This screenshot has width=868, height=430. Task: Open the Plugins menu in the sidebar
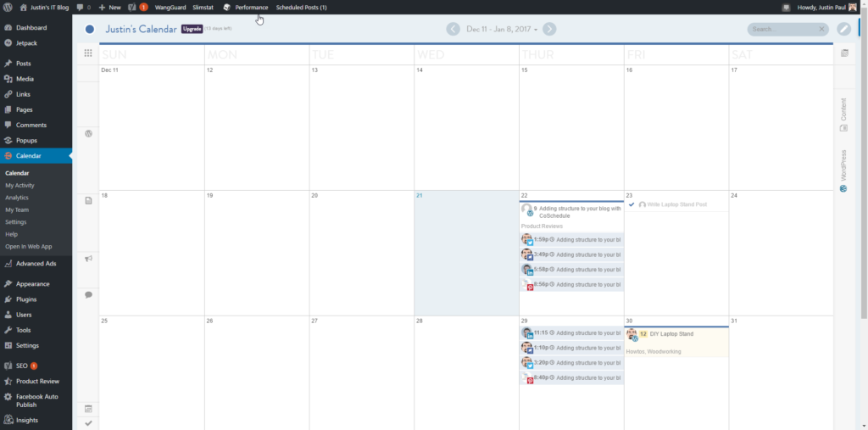click(x=36, y=299)
